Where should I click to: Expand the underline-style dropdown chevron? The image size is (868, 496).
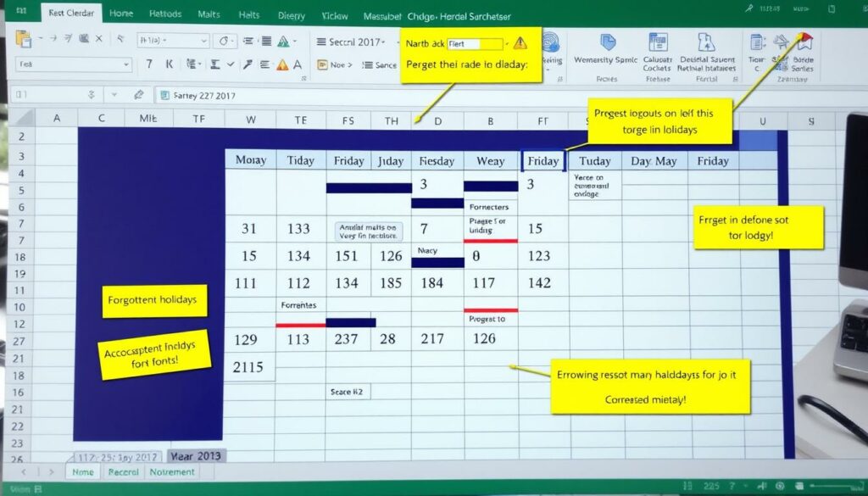231,64
